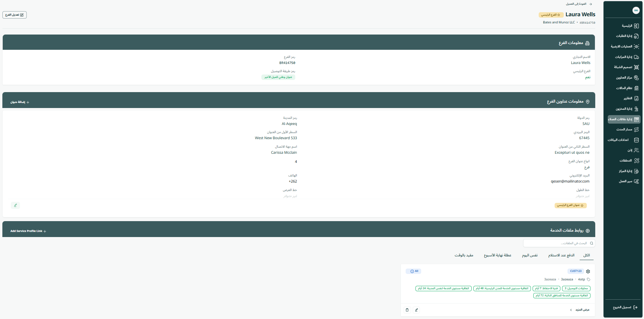Viewport: 644px width, 319px height.
Task: Click the عنوان الفرع الرئيسي main address badge
Action: tap(571, 205)
